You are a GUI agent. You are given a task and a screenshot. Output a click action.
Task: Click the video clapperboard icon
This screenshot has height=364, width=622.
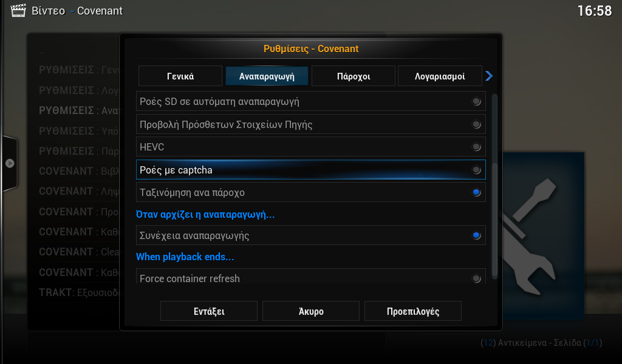18,11
